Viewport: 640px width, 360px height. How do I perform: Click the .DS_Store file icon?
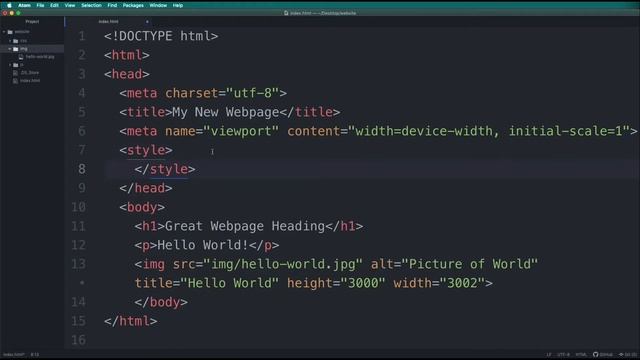(x=16, y=73)
